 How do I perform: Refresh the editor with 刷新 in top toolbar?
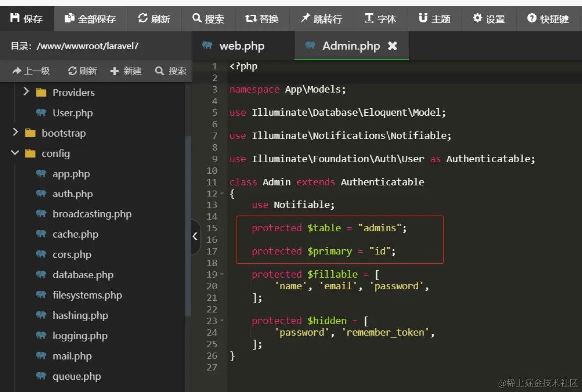pyautogui.click(x=154, y=18)
